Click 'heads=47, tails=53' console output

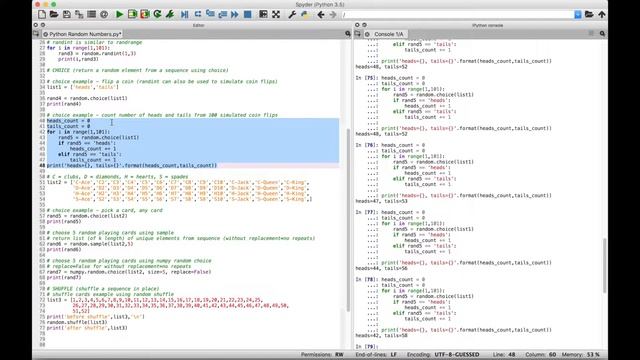[x=381, y=201]
